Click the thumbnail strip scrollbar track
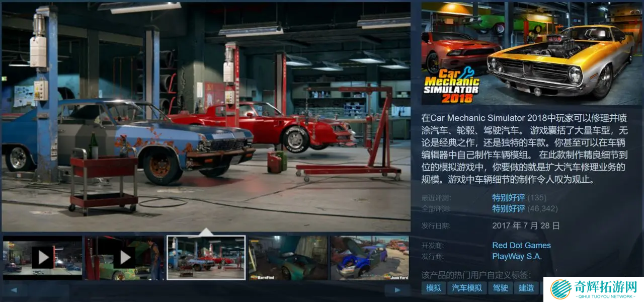The width and height of the screenshot is (644, 302). (x=201, y=290)
